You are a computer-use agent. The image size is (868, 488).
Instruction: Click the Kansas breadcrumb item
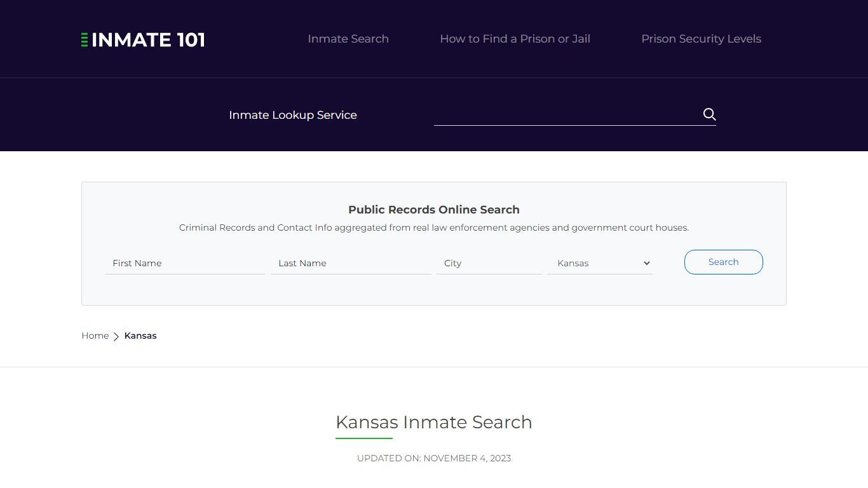(x=140, y=335)
